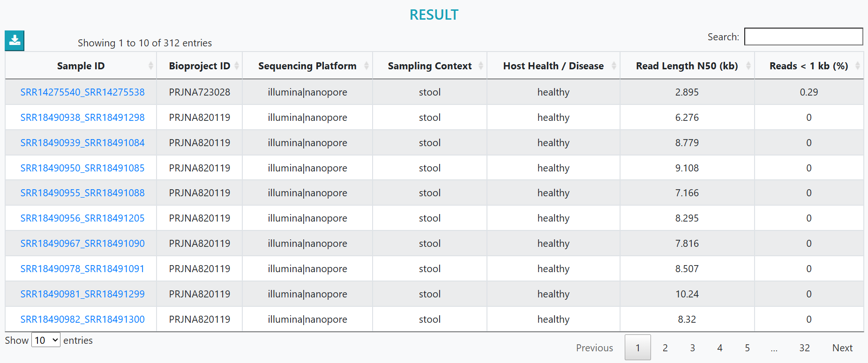The width and height of the screenshot is (868, 363).
Task: Sort table by Sample ID column arrows
Action: click(150, 66)
